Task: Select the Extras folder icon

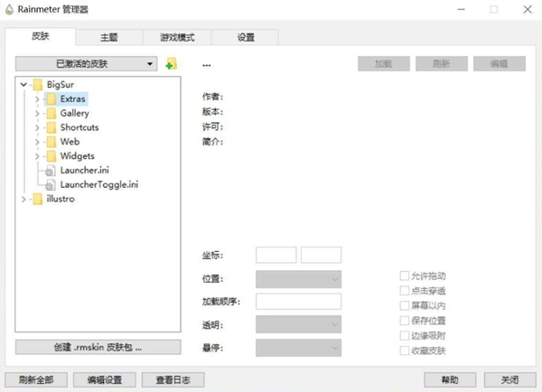Action: click(51, 98)
